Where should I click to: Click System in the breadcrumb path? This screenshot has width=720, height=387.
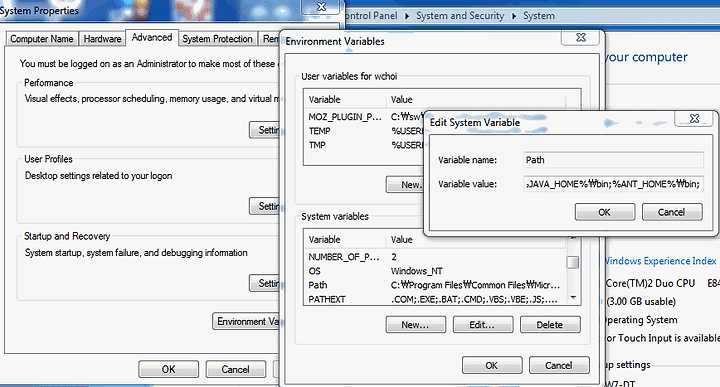(539, 16)
